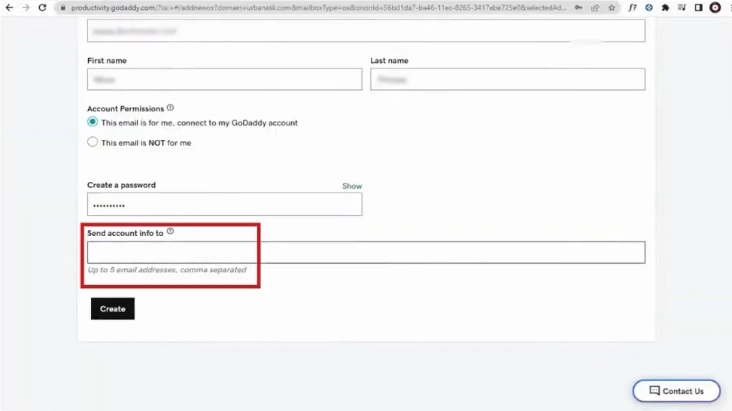Toggle the browser side panel icon
This screenshot has height=411, width=732.
pos(698,7)
